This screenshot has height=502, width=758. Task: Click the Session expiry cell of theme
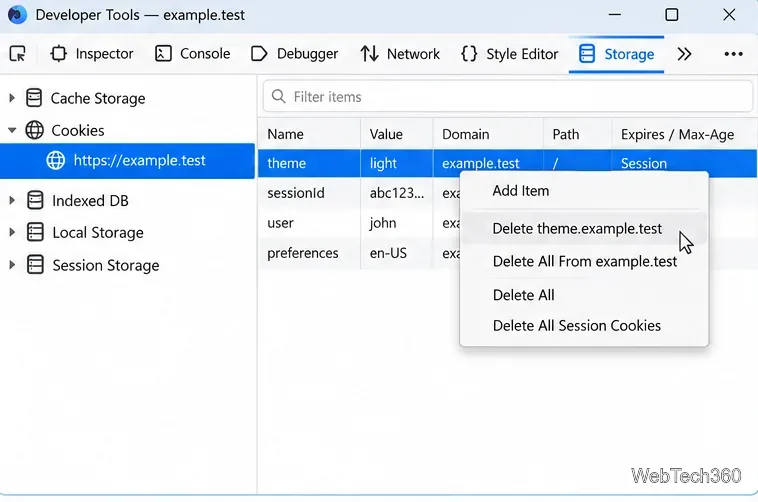point(684,163)
